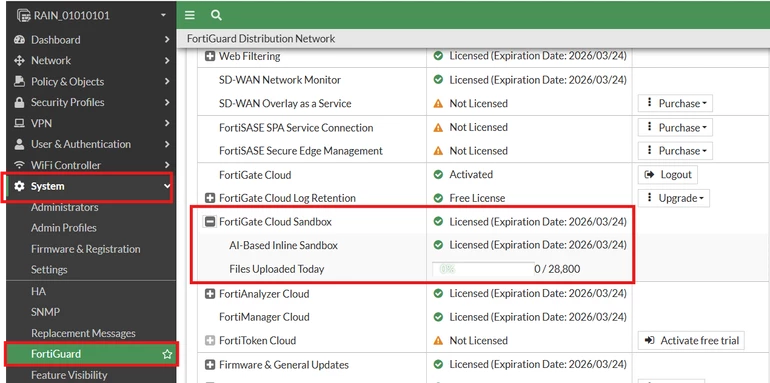This screenshot has height=383, width=770.
Task: Click the AI-Based Inline Sandbox check icon
Action: pos(439,245)
